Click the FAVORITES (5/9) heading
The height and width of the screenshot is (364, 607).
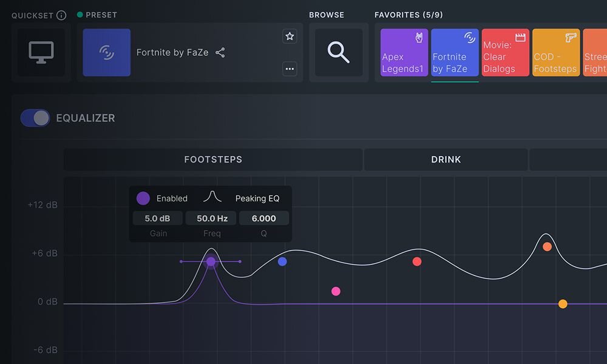click(409, 15)
